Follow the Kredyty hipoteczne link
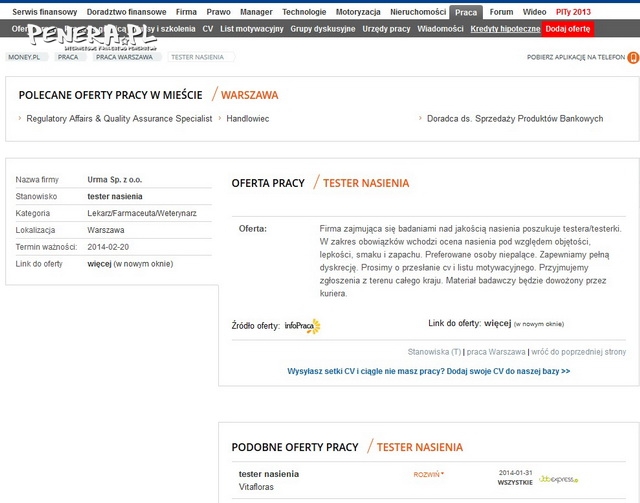640x503 pixels. click(x=505, y=29)
